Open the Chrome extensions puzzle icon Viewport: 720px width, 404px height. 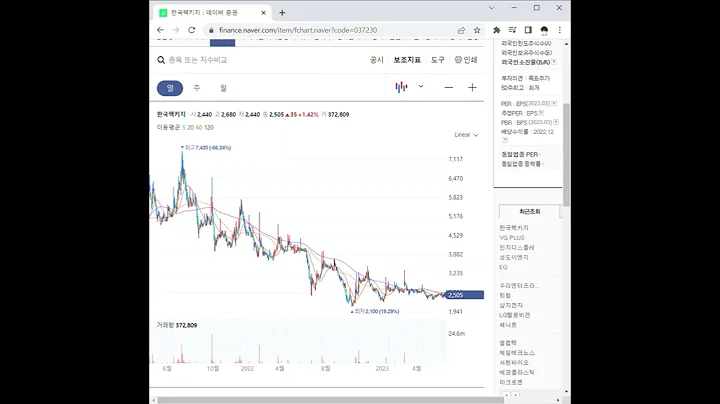[496, 30]
